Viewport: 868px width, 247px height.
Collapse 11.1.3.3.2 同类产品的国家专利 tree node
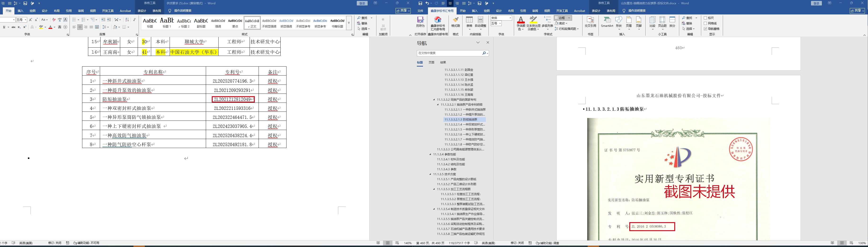pyautogui.click(x=434, y=99)
